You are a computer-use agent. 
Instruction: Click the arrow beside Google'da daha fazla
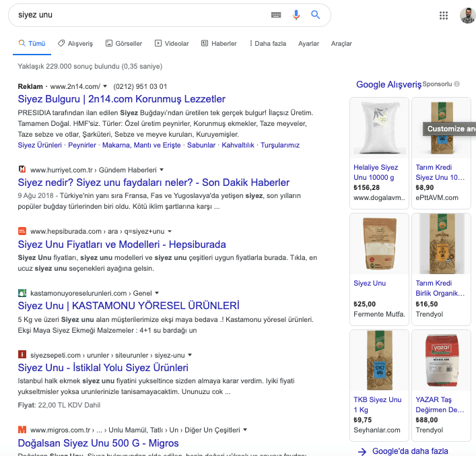pos(362,451)
